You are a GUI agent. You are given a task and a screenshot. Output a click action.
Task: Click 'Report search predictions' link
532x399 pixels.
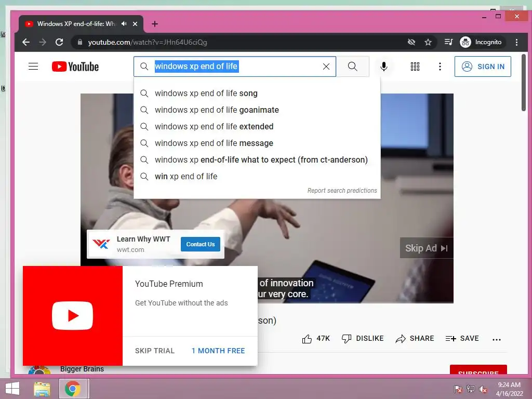pyautogui.click(x=342, y=191)
